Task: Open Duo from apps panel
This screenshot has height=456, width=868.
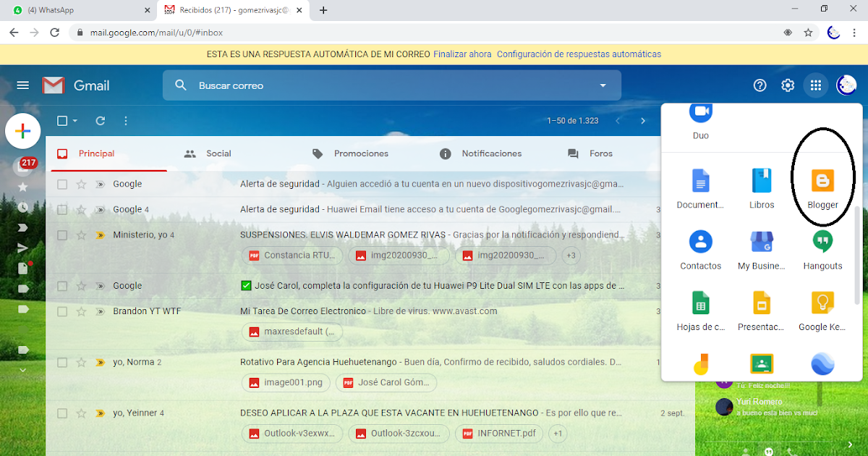Action: [x=700, y=122]
